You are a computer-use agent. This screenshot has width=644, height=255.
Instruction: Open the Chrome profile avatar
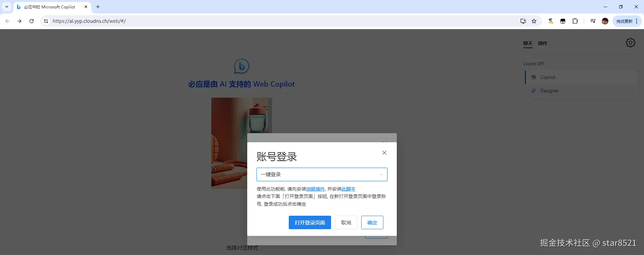(605, 21)
